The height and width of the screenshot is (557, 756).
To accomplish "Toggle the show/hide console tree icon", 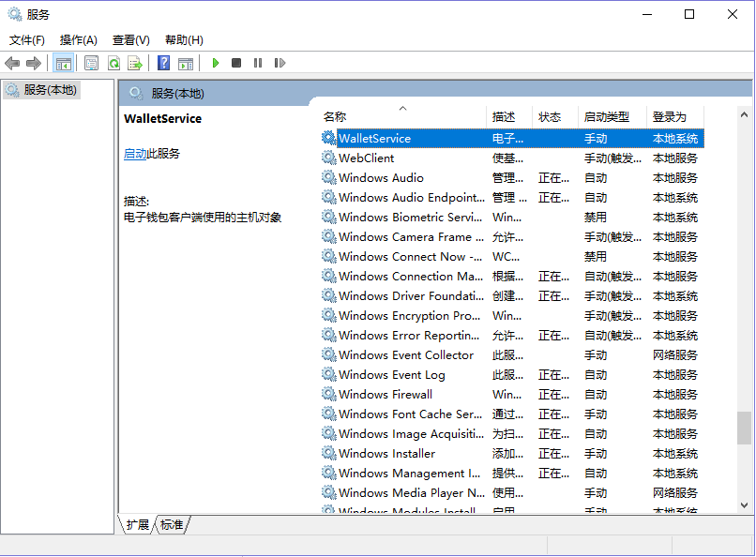I will coord(64,63).
